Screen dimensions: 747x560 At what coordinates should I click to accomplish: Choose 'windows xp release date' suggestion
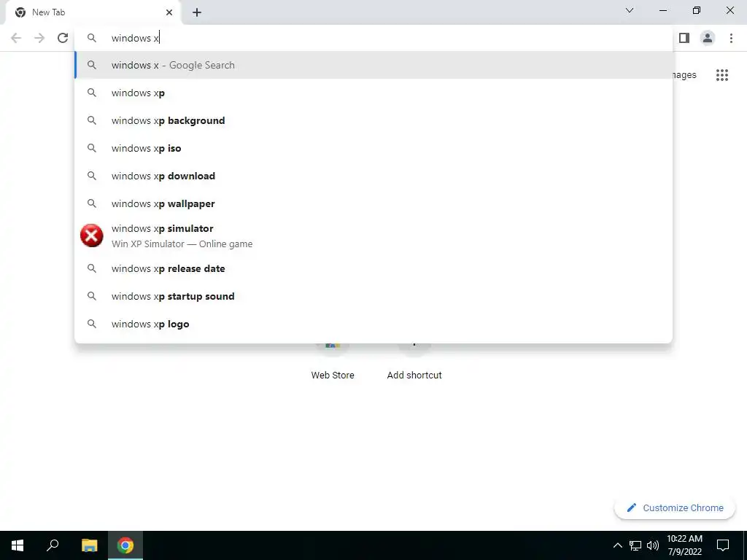(x=373, y=268)
